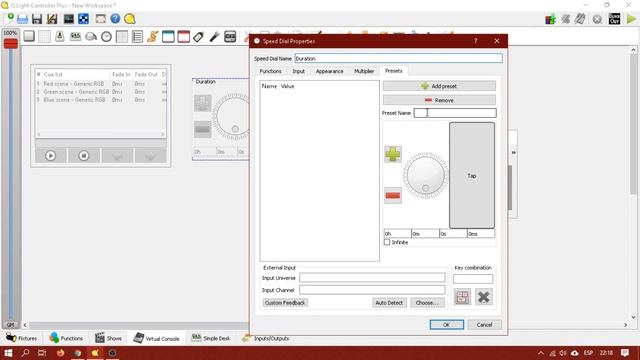Click the Speed Dial Name field
Screen dimensions: 640x360
(x=398, y=58)
